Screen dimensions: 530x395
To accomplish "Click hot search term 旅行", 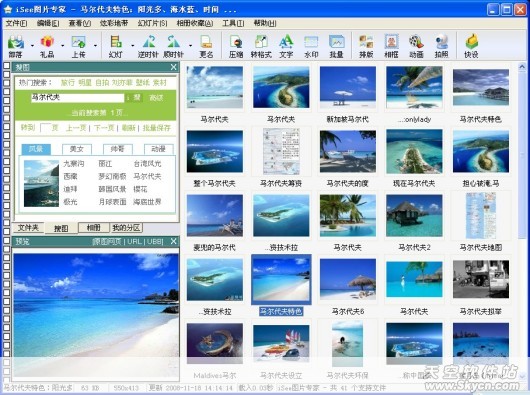I will 68,83.
